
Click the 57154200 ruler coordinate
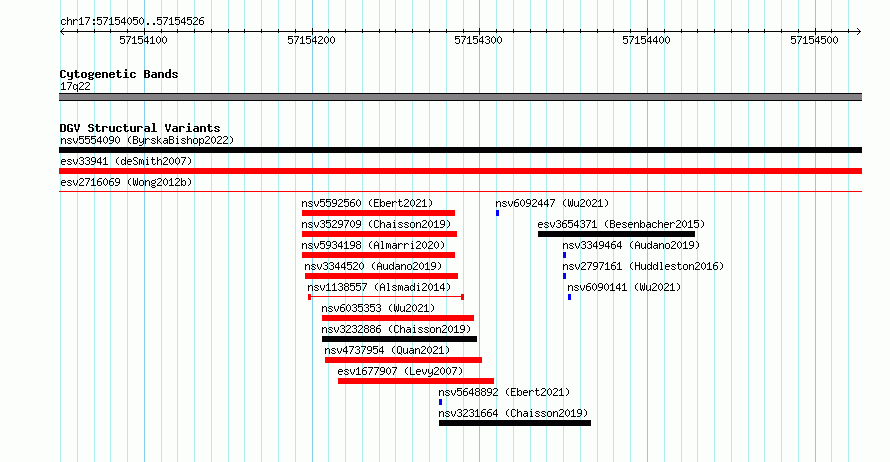tap(312, 40)
